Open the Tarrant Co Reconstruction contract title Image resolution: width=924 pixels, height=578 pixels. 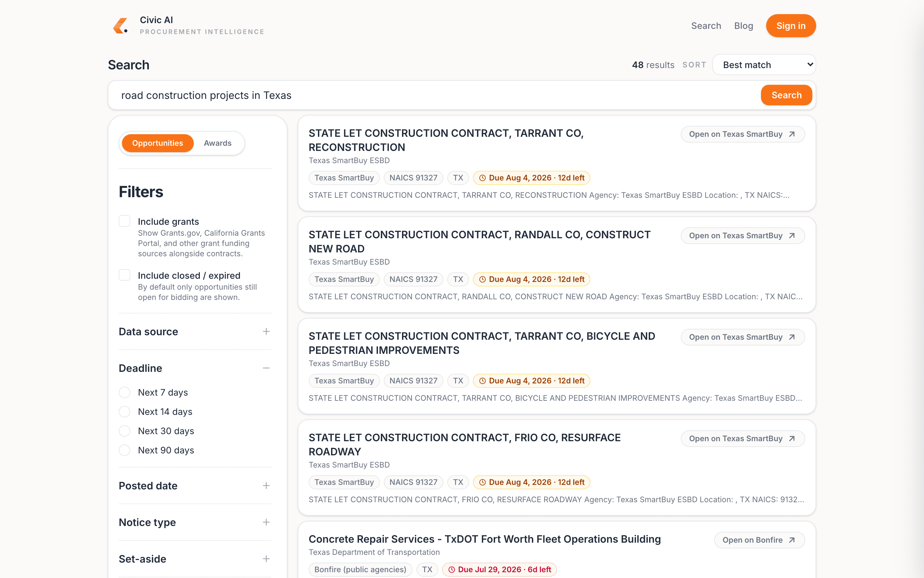pyautogui.click(x=446, y=140)
